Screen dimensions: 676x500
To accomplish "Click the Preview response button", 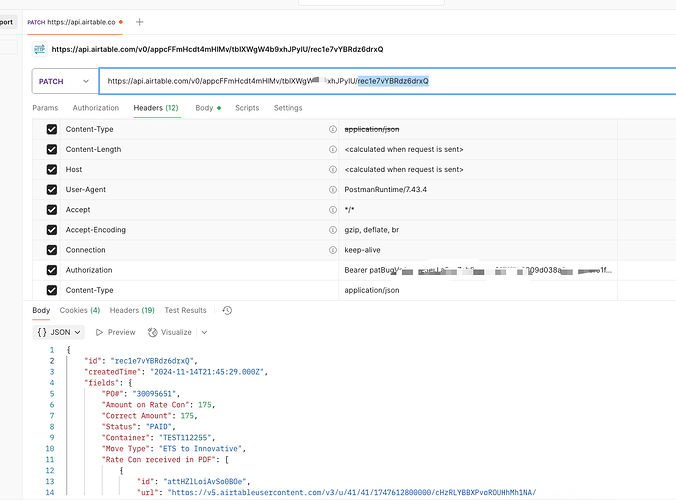I will (116, 332).
